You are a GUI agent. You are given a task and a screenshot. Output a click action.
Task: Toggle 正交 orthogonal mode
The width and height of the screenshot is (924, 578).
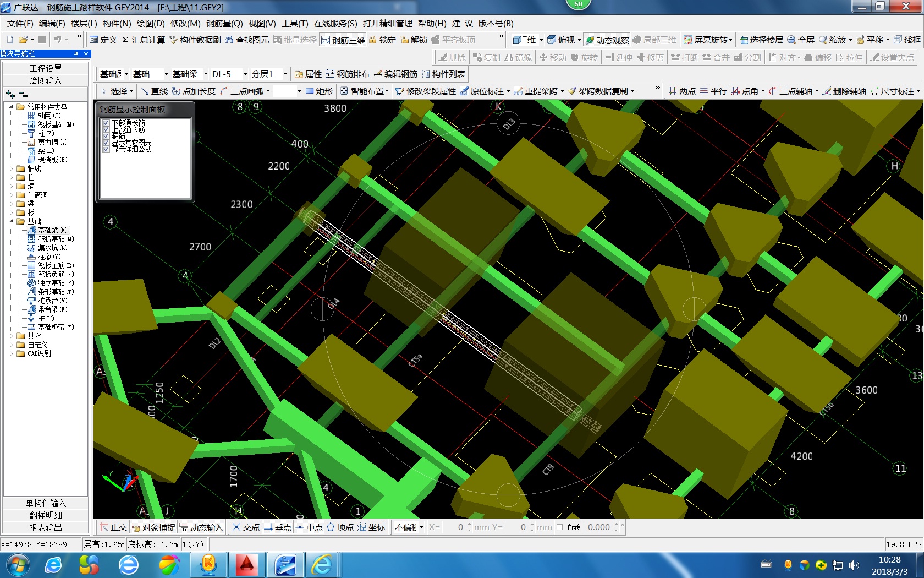point(113,527)
